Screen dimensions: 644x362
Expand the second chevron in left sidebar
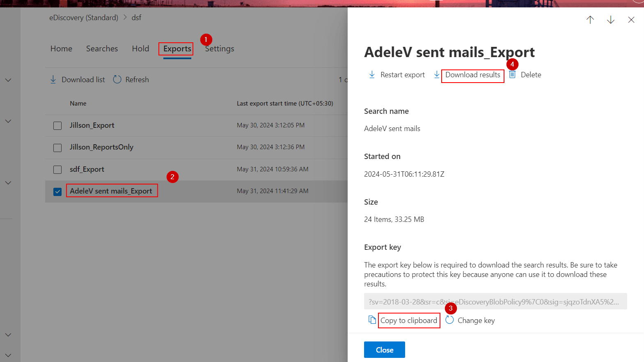tap(8, 121)
